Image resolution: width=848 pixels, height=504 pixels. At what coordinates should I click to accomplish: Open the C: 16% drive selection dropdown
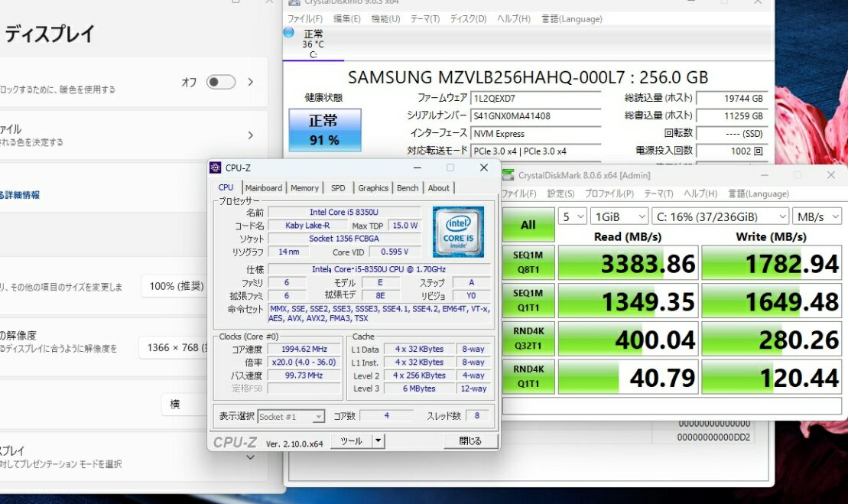pos(720,217)
